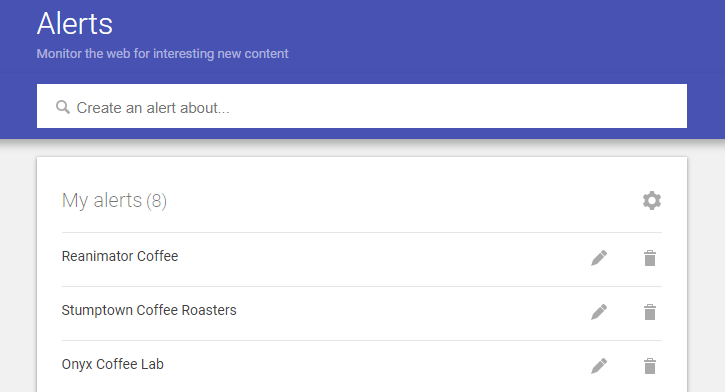Click the word 'Coffee' in Reanimator alert
Viewport: 725px width, 392px height.
pyautogui.click(x=157, y=256)
